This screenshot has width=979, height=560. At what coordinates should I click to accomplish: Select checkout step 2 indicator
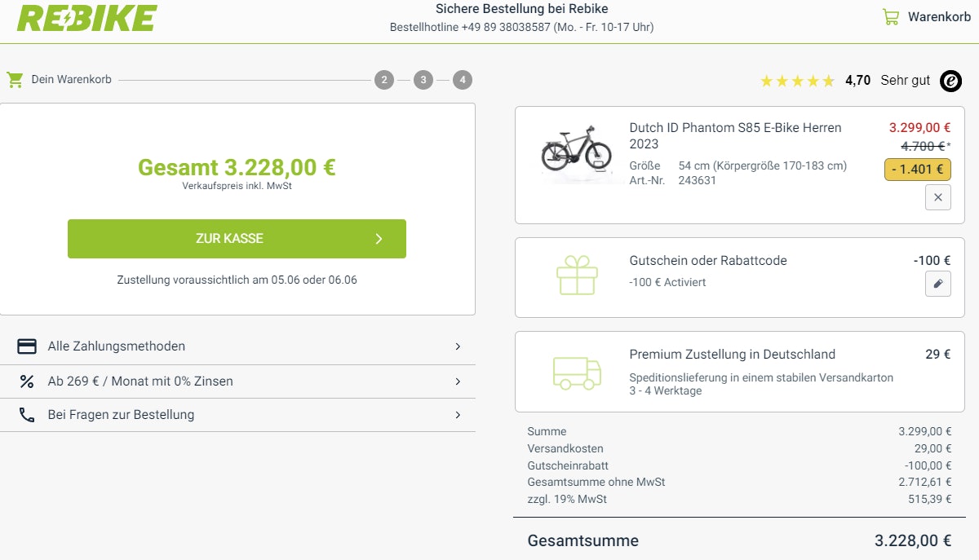383,79
